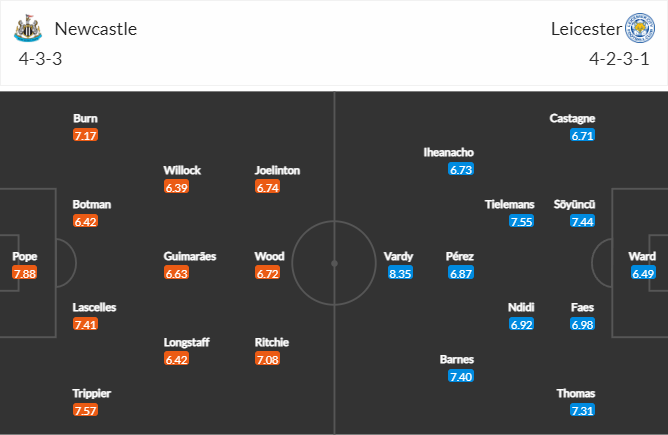
Task: Select player Iheanacho for Leicester
Action: [449, 152]
